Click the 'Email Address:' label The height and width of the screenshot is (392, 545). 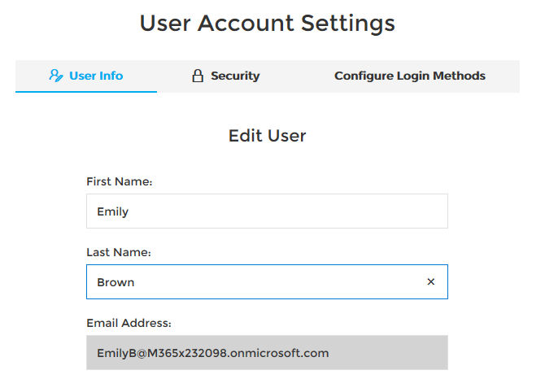point(129,323)
